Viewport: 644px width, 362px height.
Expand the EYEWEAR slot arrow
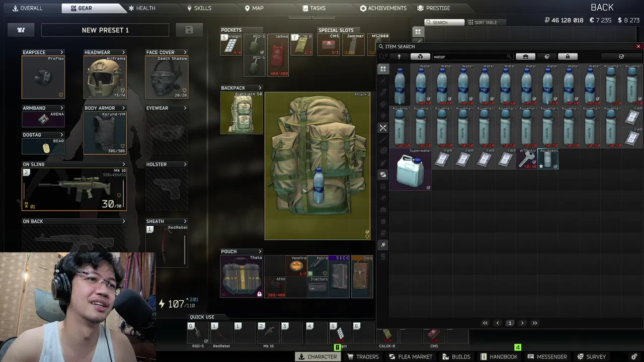(x=185, y=108)
